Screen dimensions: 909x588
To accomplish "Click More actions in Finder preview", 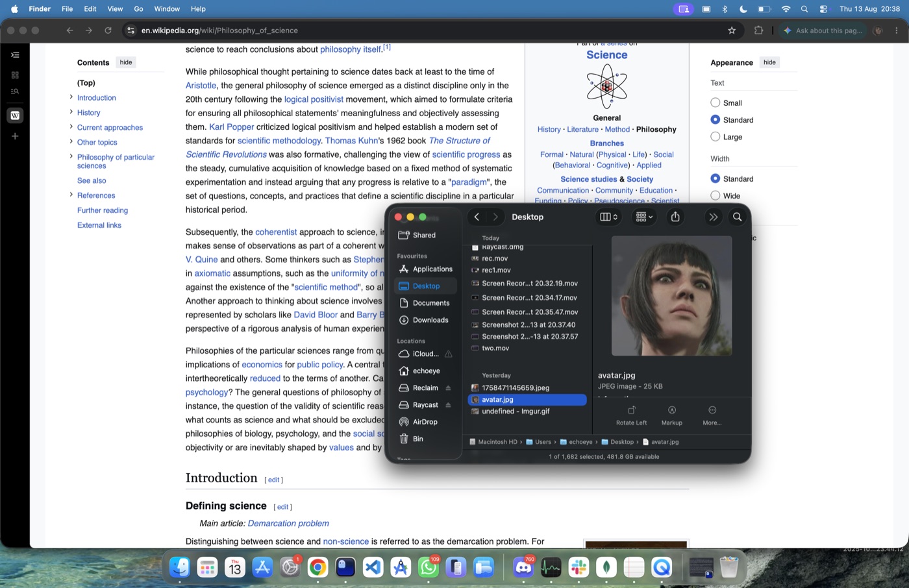I will point(712,415).
